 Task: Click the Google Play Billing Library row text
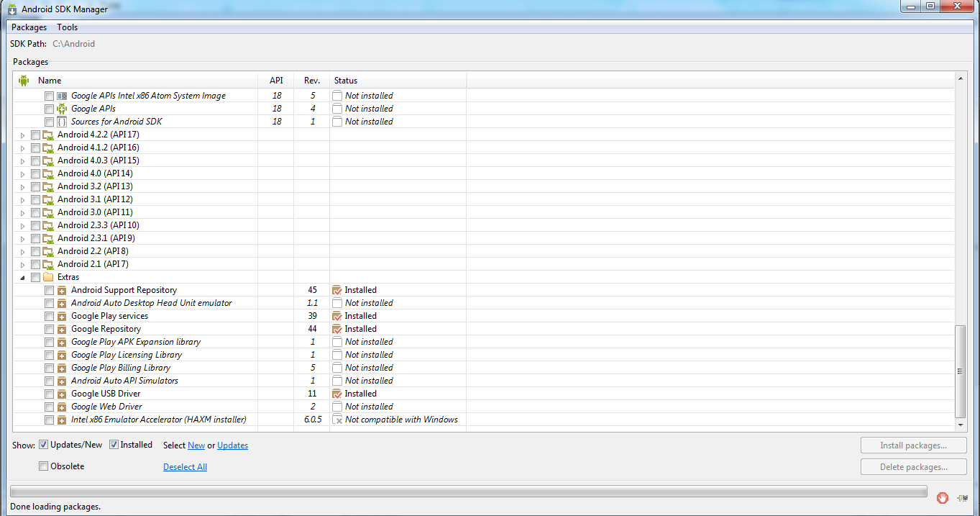tap(121, 368)
